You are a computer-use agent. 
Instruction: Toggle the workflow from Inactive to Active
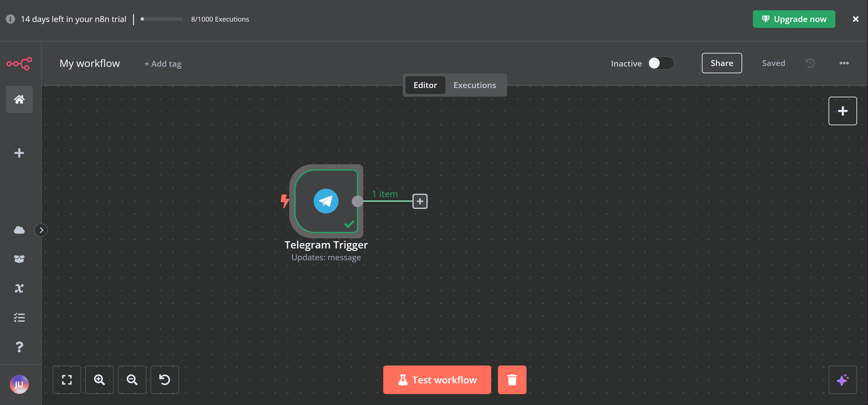pyautogui.click(x=661, y=63)
